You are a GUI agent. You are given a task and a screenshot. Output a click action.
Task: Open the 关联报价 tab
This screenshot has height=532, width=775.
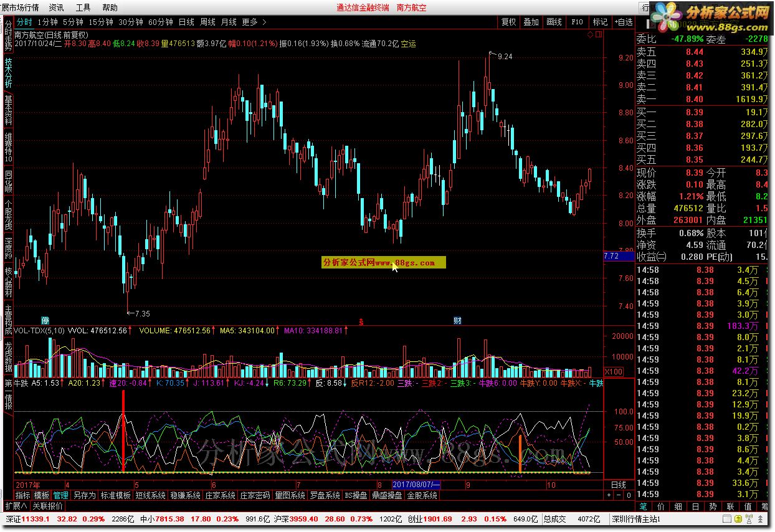click(47, 506)
